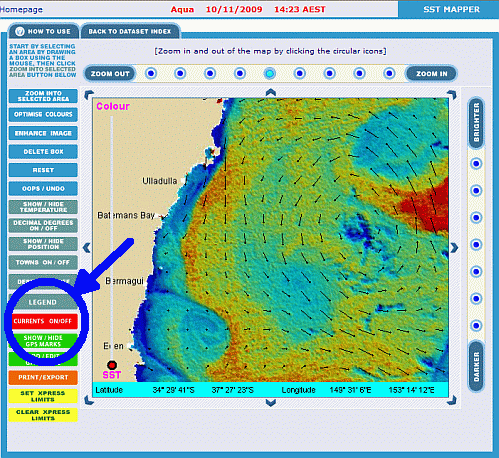Pan map to the top-right corner arrow
The height and width of the screenshot is (458, 499).
452,95
